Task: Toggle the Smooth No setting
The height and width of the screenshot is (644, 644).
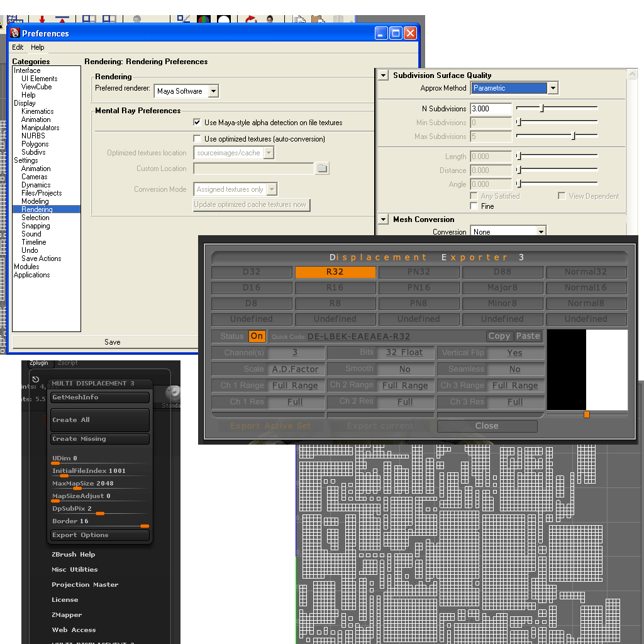Action: [404, 369]
